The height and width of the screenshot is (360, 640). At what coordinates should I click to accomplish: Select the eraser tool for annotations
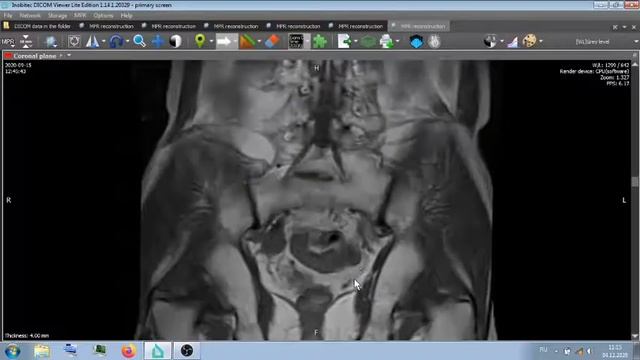272,41
